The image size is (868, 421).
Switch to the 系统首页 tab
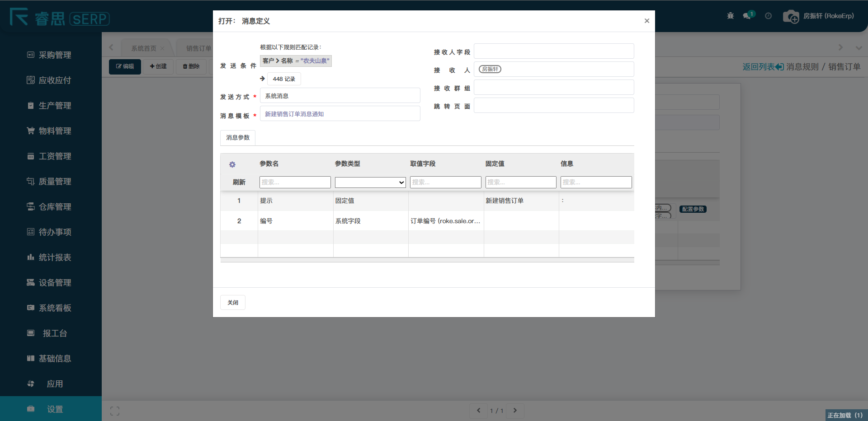tap(142, 47)
